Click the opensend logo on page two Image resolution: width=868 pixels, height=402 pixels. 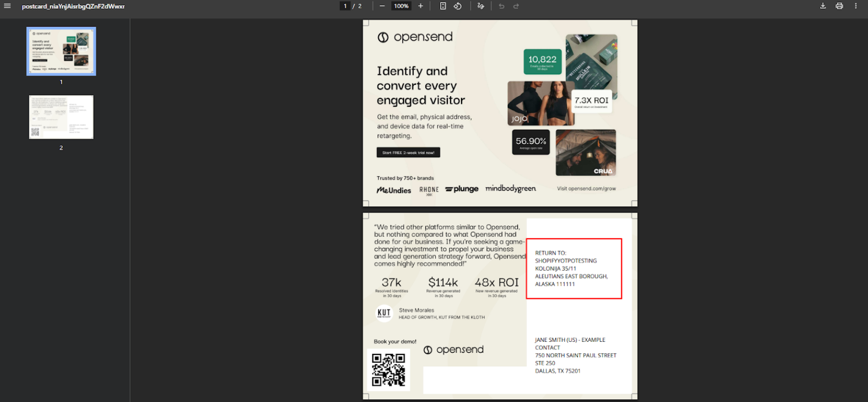[x=454, y=350]
